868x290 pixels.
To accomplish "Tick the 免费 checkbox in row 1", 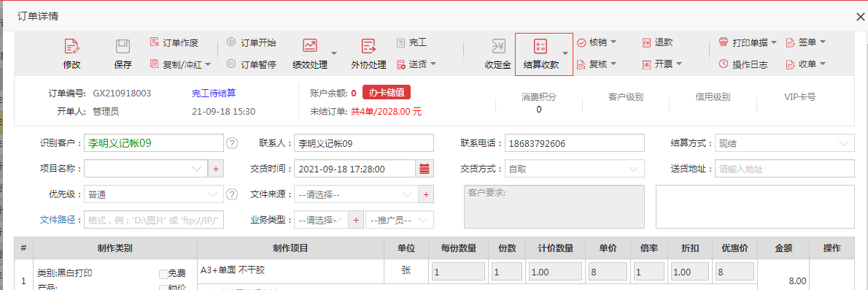I will tap(163, 273).
